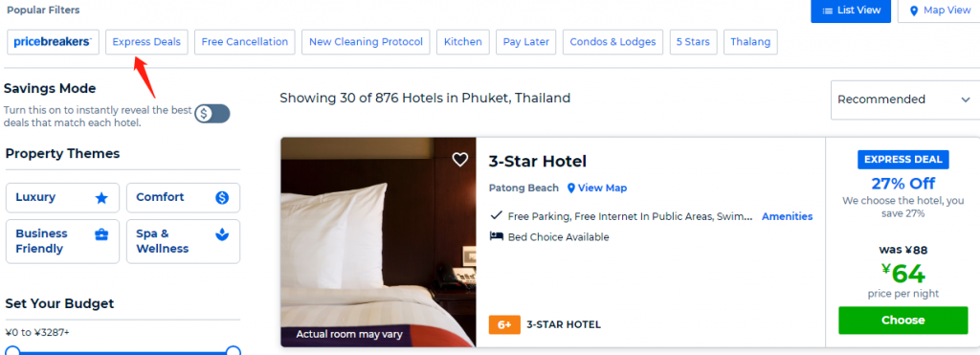Enable the Free Cancellation filter

(x=244, y=42)
